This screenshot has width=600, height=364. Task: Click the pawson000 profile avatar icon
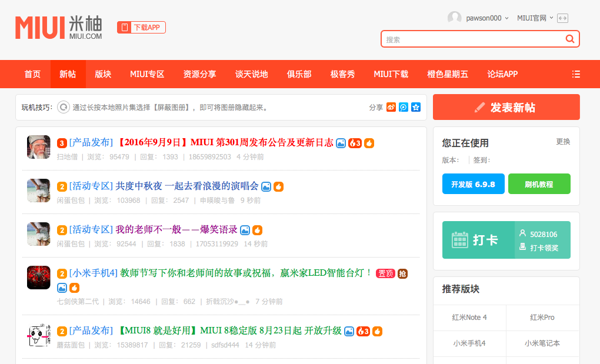[454, 18]
